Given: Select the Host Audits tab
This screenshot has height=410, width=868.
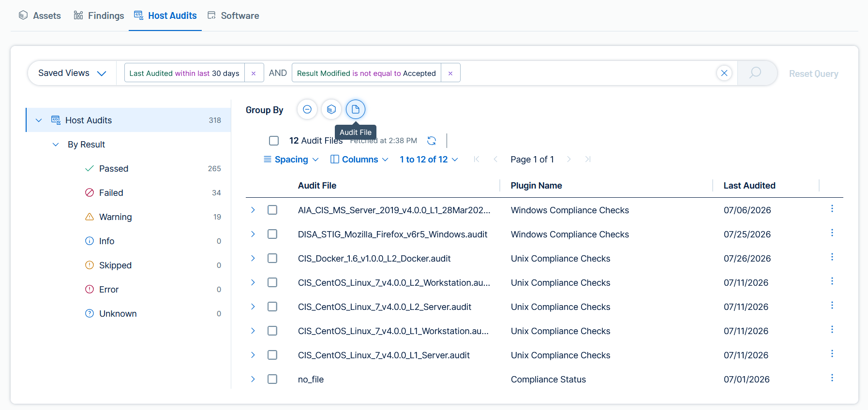Looking at the screenshot, I should click(165, 15).
